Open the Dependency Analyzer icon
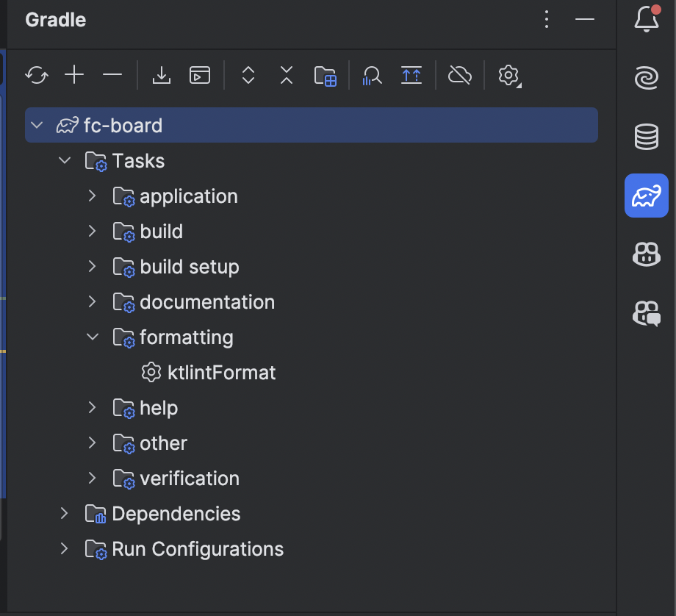Screen dimensions: 676x616 tap(371, 74)
